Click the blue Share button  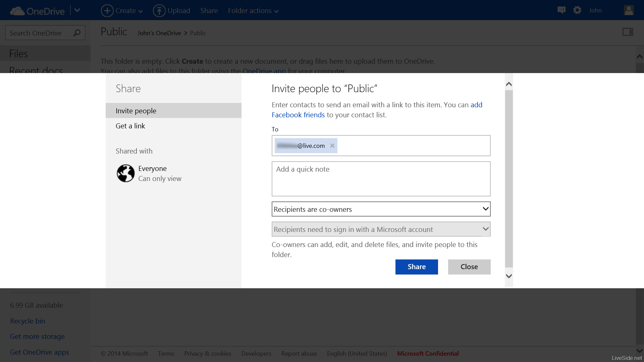pyautogui.click(x=416, y=267)
